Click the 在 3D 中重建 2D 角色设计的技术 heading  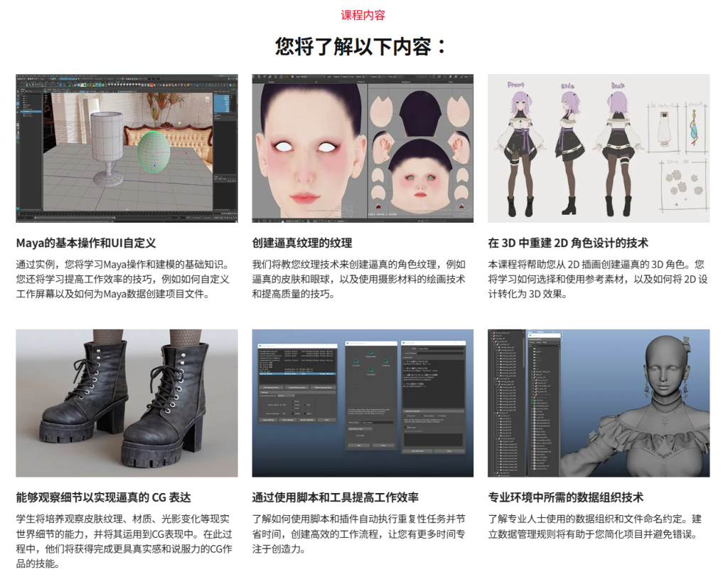tap(568, 243)
